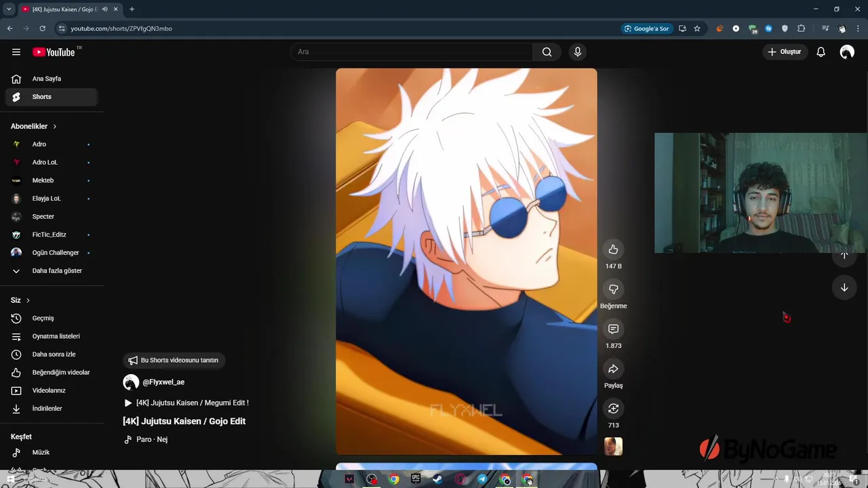
Task: Open the Chrome extensions puzzle icon
Action: (x=802, y=28)
